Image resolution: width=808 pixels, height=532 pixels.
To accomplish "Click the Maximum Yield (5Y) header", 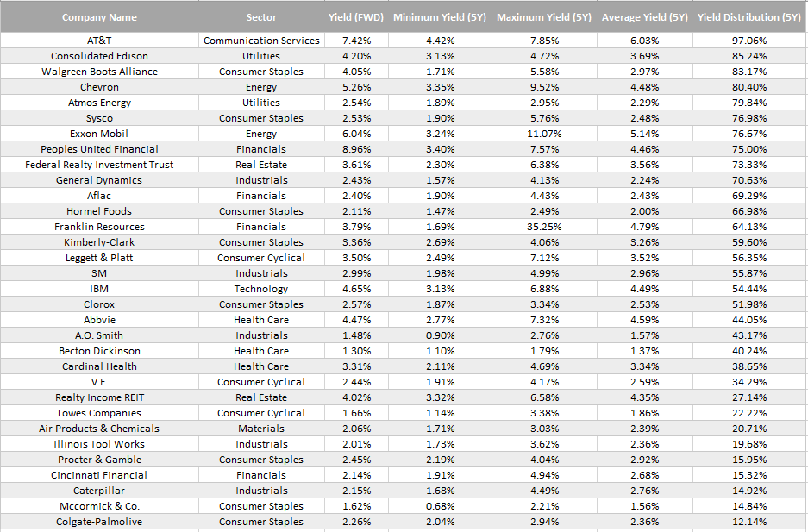I will tap(544, 17).
